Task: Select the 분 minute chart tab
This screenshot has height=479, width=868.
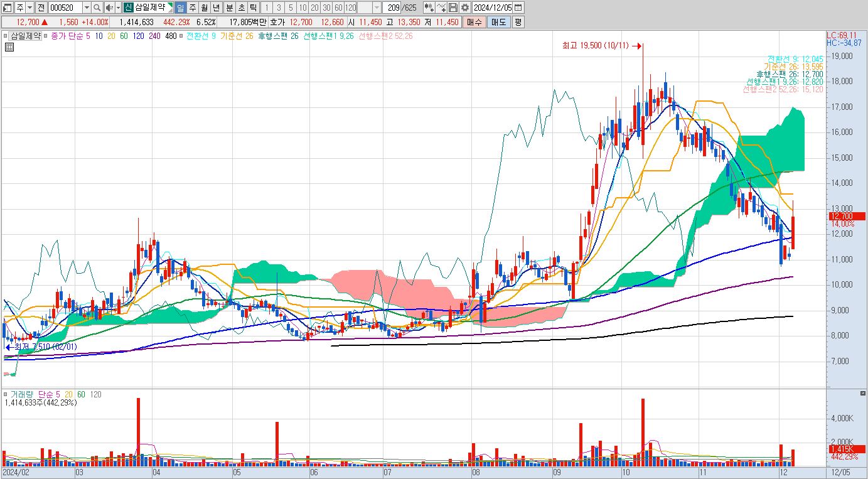Action: (229, 8)
